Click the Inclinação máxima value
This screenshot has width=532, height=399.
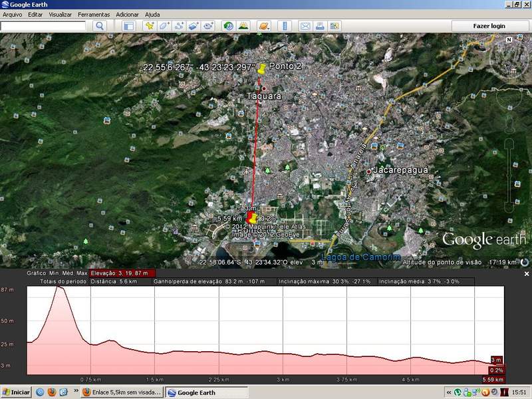click(x=325, y=281)
